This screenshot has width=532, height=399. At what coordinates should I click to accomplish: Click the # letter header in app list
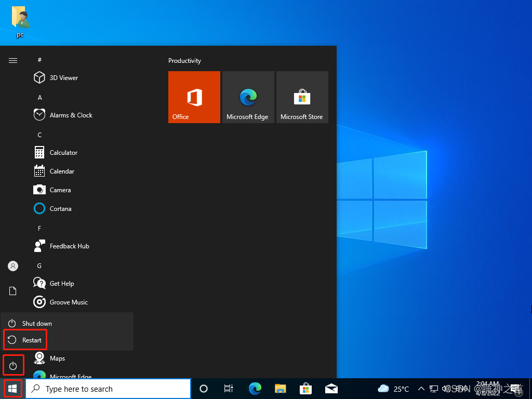pos(39,60)
